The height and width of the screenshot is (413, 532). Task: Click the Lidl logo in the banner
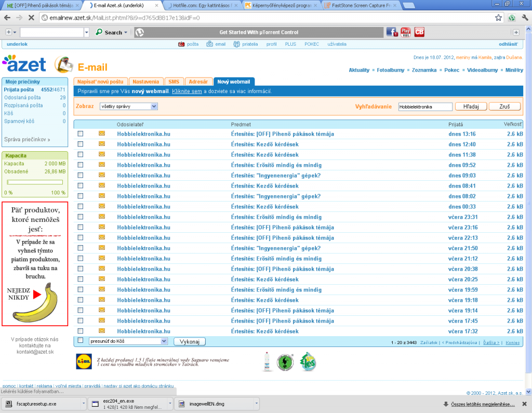(84, 362)
